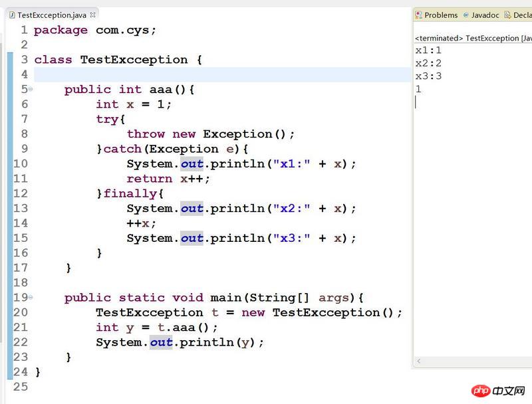Click line number 25 in the gutter

pos(21,387)
